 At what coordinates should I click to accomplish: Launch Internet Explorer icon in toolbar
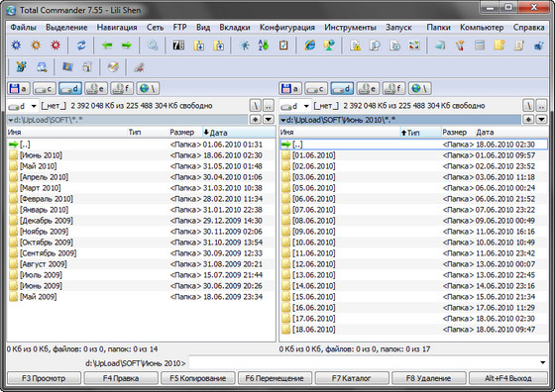[309, 46]
